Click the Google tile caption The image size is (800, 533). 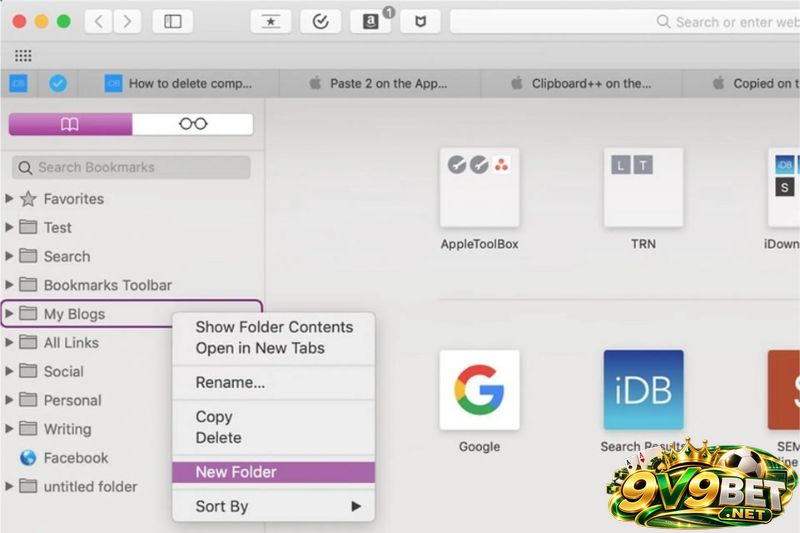(480, 446)
